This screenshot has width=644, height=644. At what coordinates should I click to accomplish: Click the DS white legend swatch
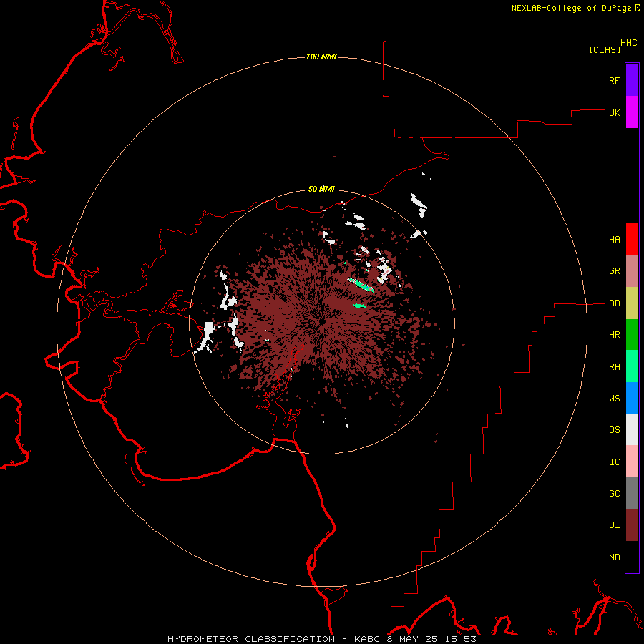632,429
